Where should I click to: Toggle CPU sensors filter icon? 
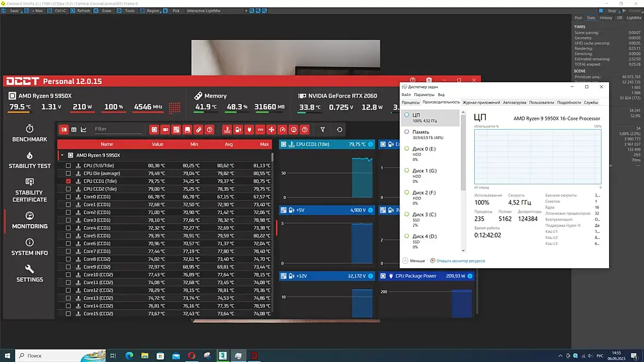154,130
